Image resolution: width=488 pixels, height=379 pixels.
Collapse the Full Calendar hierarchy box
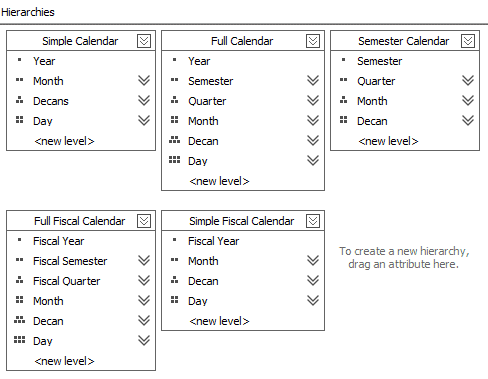coord(313,41)
